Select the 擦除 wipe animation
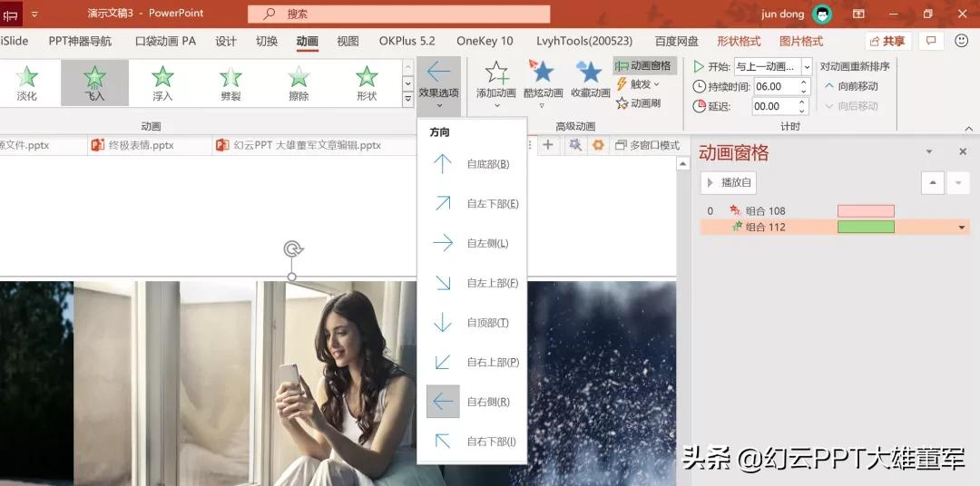980x486 pixels. coord(299,83)
